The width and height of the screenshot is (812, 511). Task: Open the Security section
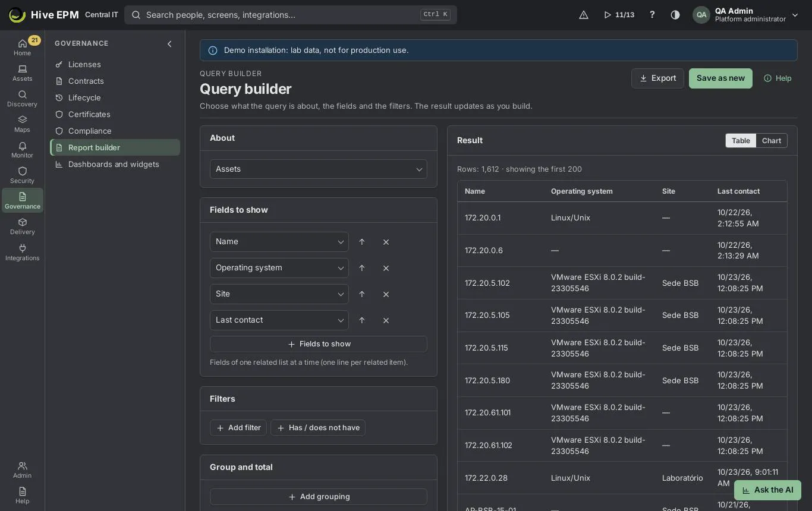[x=22, y=175]
